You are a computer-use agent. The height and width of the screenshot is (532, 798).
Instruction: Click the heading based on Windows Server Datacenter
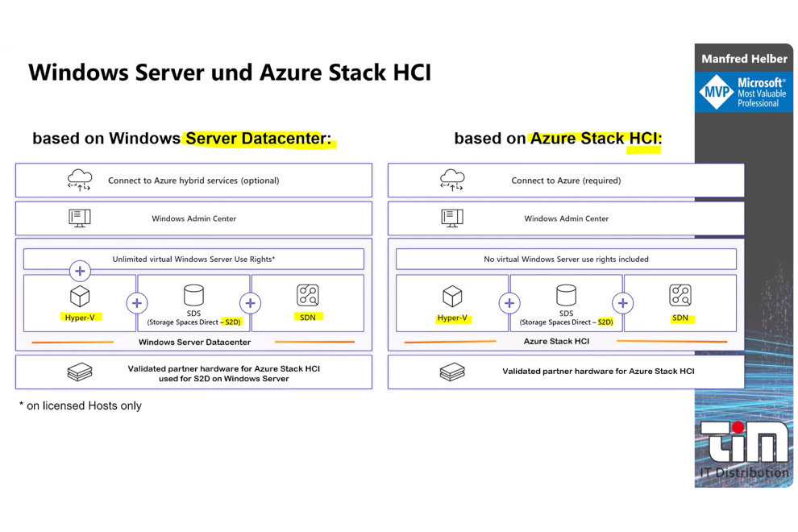pos(181,138)
